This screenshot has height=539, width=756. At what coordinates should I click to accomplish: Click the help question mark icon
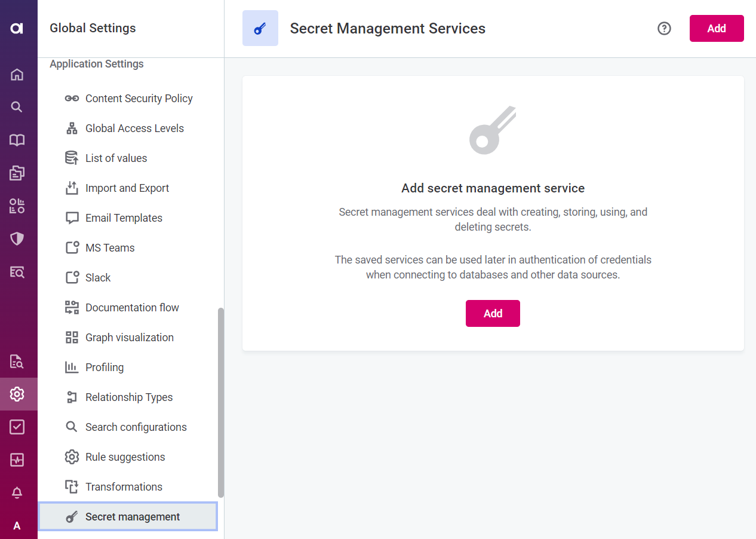click(664, 28)
